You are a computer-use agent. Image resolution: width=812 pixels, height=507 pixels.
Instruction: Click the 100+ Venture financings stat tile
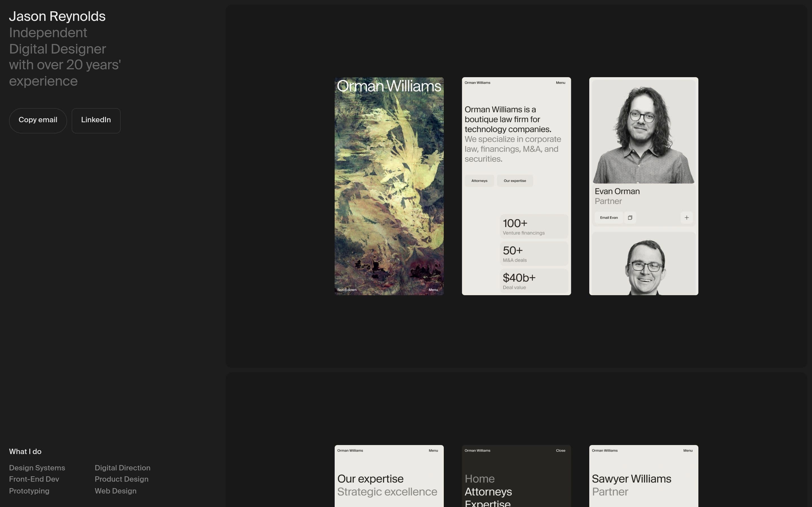click(534, 226)
